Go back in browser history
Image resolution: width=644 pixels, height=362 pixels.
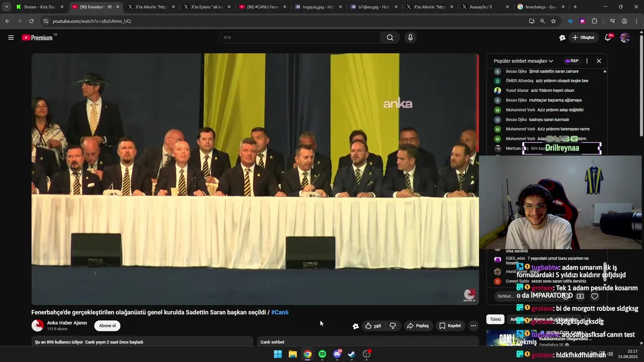(x=7, y=21)
